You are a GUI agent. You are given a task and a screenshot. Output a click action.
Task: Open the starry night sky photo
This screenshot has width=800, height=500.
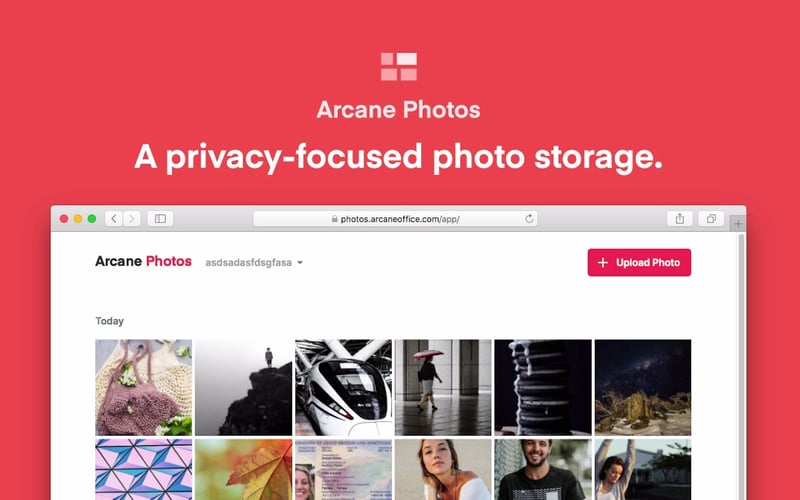pos(643,387)
